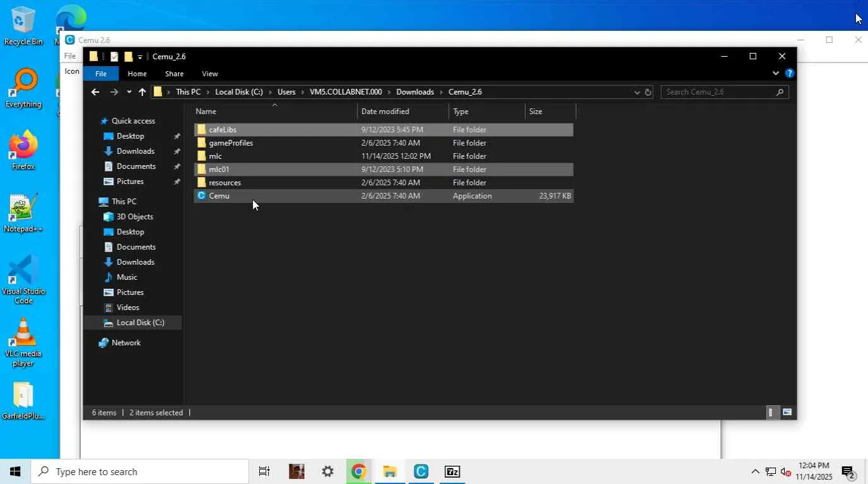Go forward in File Explorer

click(114, 92)
